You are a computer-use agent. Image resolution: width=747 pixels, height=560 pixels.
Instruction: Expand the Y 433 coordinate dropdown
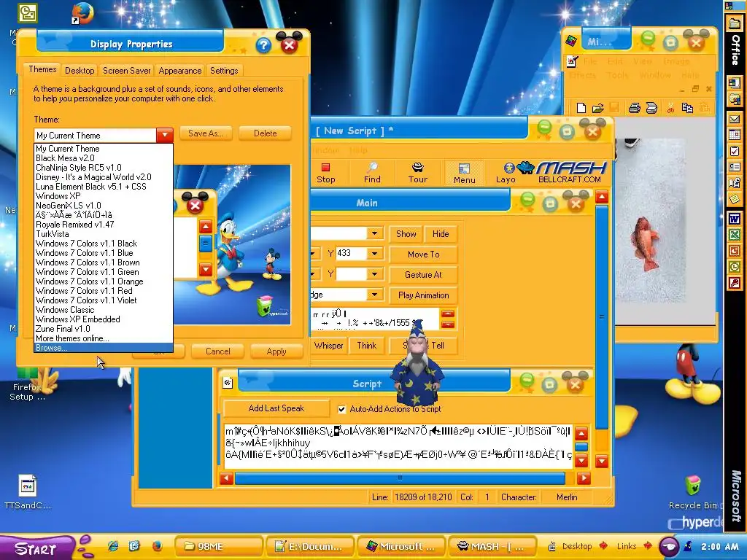pos(374,253)
